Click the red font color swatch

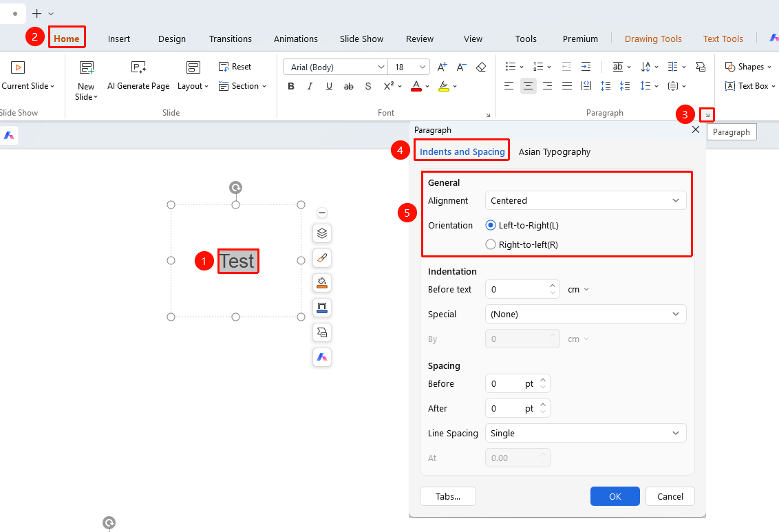coord(416,87)
